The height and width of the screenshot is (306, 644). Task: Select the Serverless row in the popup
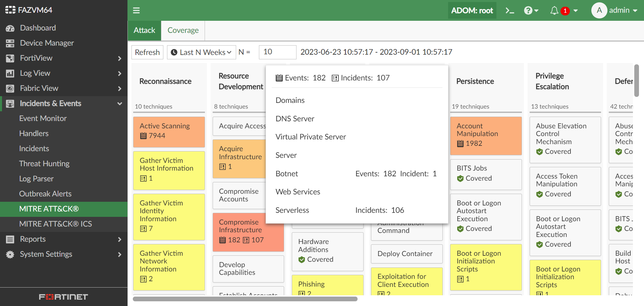[357, 210]
